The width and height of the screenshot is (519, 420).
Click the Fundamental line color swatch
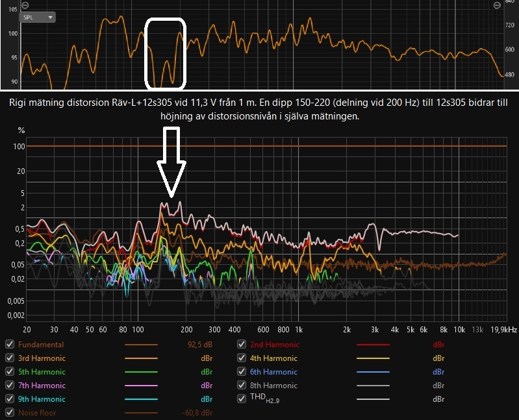[x=141, y=345]
